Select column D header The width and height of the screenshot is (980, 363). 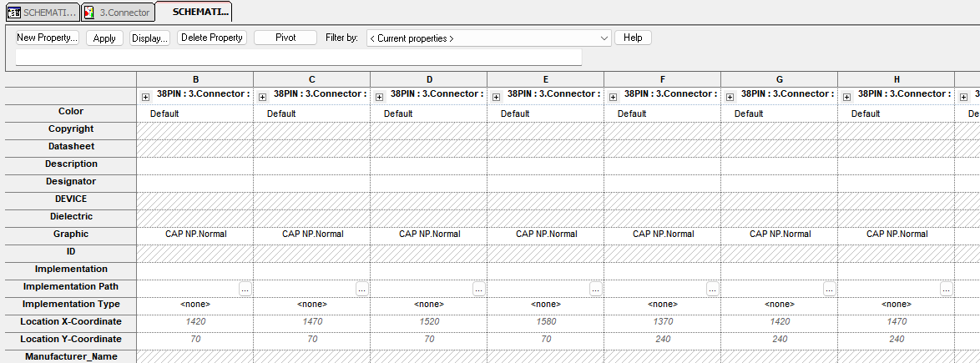click(x=429, y=79)
